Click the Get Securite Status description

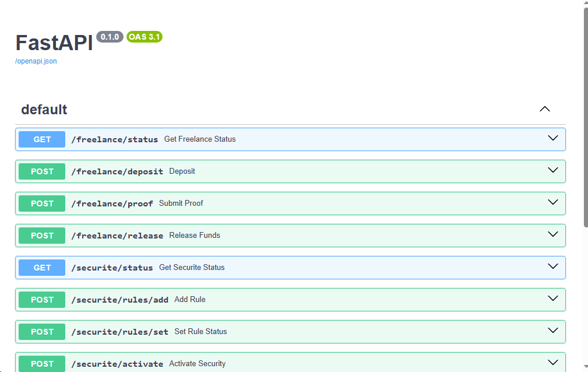[192, 267]
